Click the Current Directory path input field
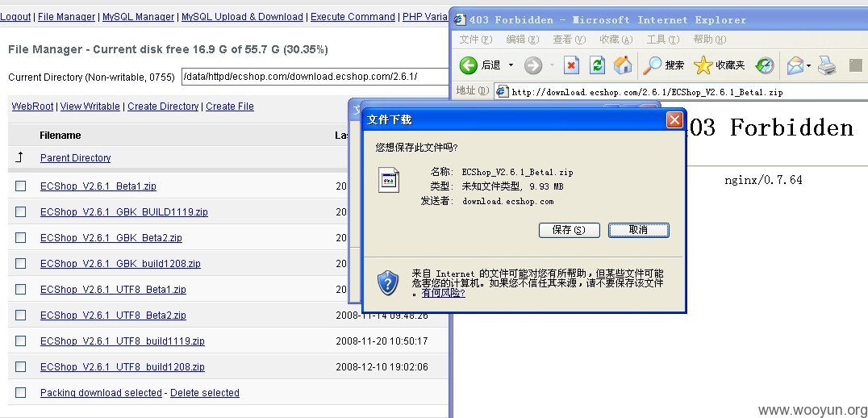Image resolution: width=868 pixels, height=418 pixels. coord(315,77)
